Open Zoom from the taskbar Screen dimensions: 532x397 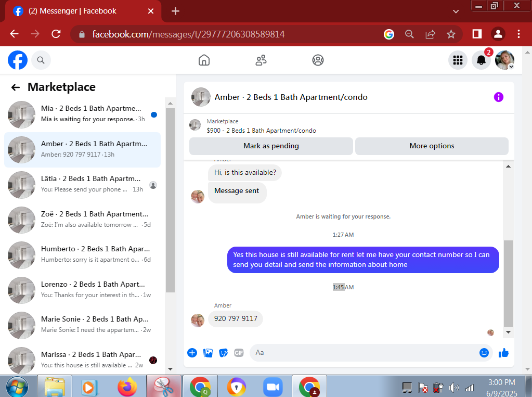(273, 387)
